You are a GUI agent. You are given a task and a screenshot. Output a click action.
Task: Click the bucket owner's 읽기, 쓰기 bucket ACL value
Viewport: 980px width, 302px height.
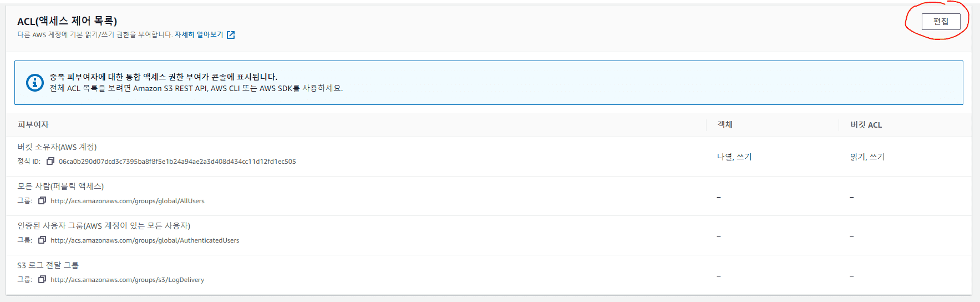tap(867, 157)
